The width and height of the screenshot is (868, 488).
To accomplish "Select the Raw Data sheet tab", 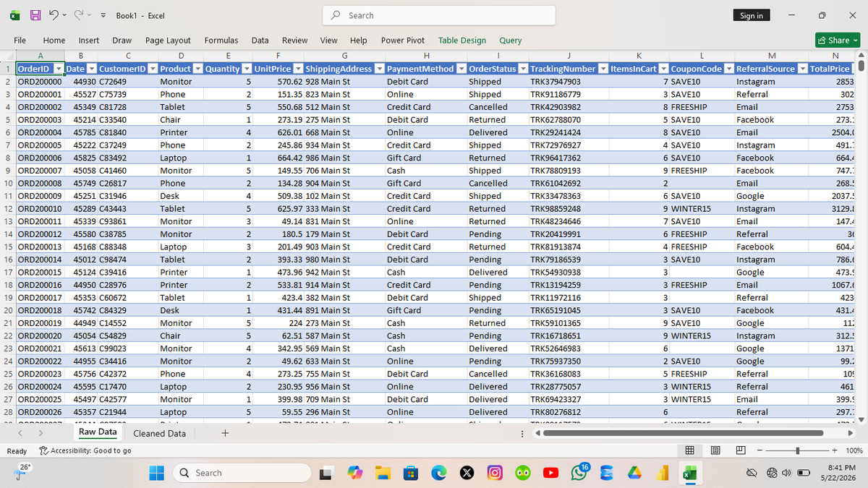I will pyautogui.click(x=98, y=432).
